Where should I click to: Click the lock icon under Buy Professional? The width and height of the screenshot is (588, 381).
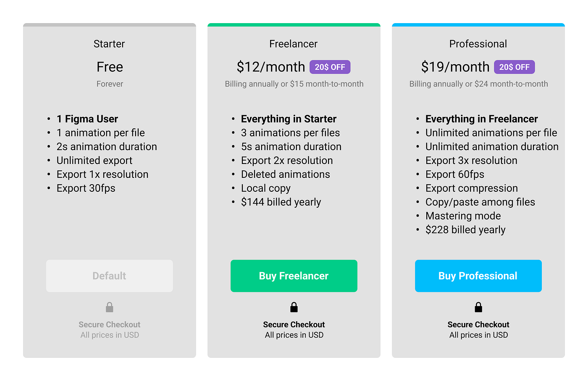[x=478, y=307]
